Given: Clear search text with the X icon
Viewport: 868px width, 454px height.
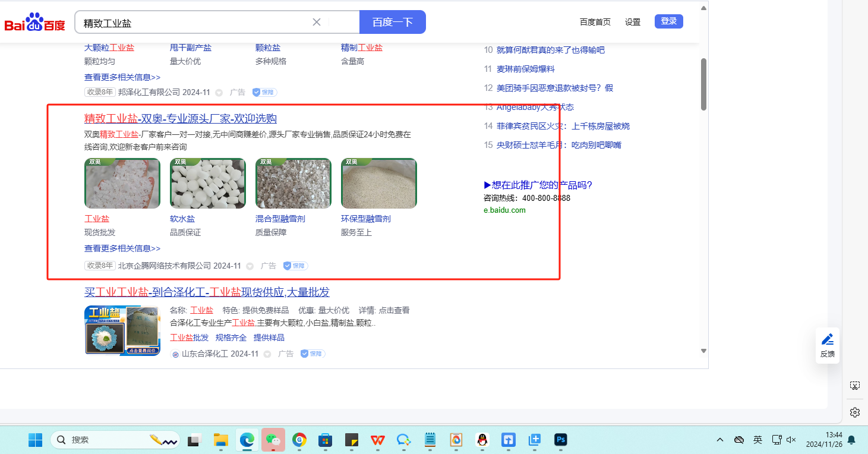Looking at the screenshot, I should coord(317,22).
